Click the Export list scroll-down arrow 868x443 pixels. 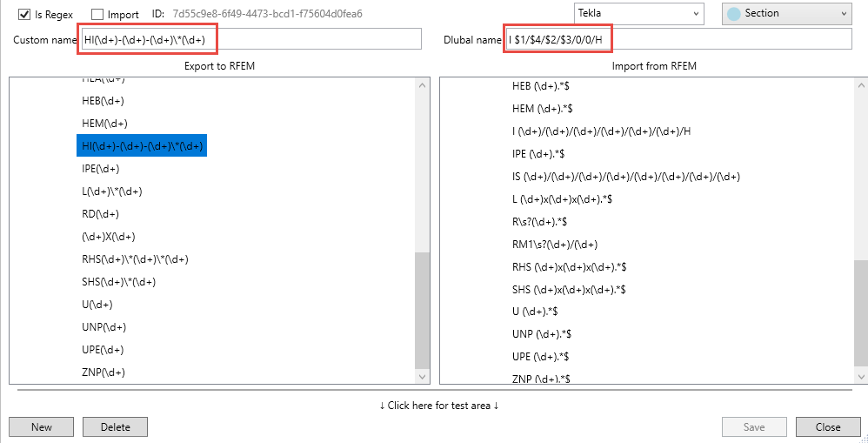tap(423, 377)
